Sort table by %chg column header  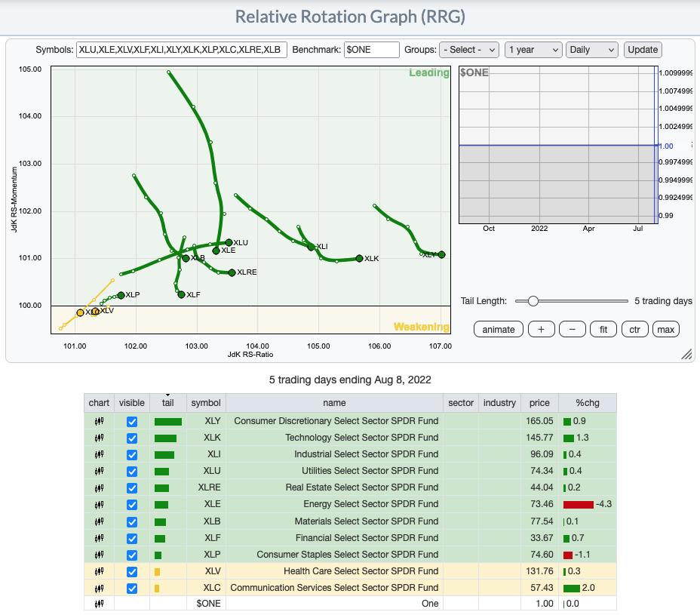[588, 403]
